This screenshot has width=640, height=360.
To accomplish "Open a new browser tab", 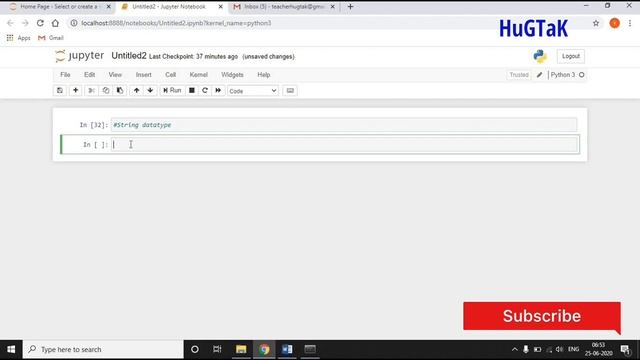I will (x=350, y=7).
